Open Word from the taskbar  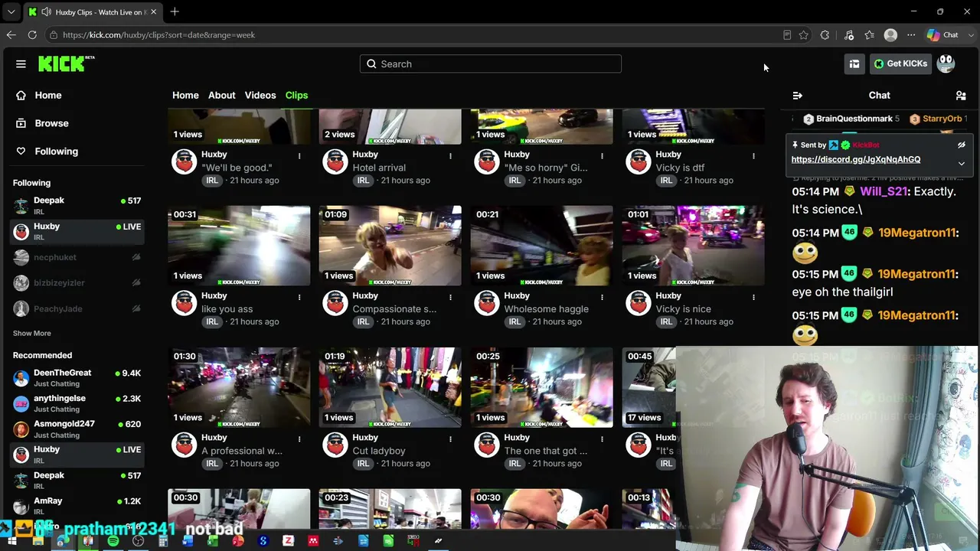188,541
